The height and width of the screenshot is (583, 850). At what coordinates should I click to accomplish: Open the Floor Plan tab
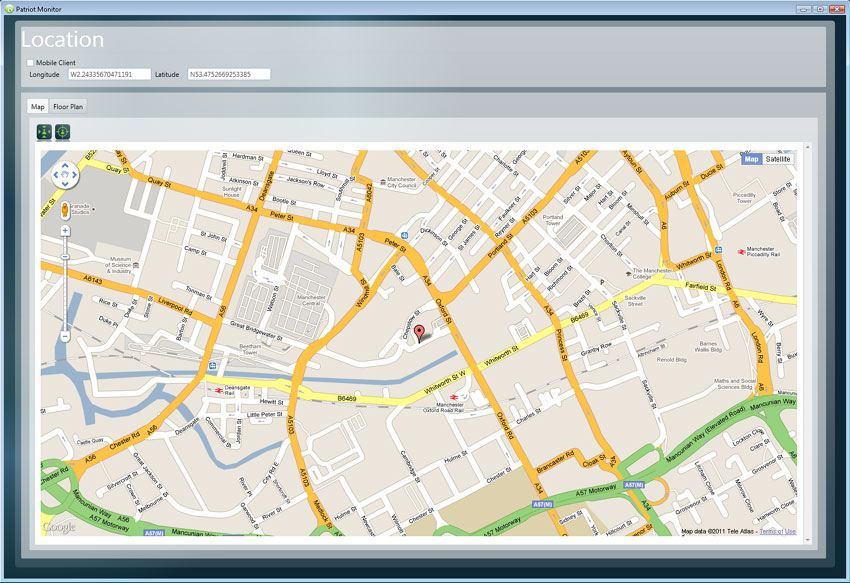click(69, 105)
